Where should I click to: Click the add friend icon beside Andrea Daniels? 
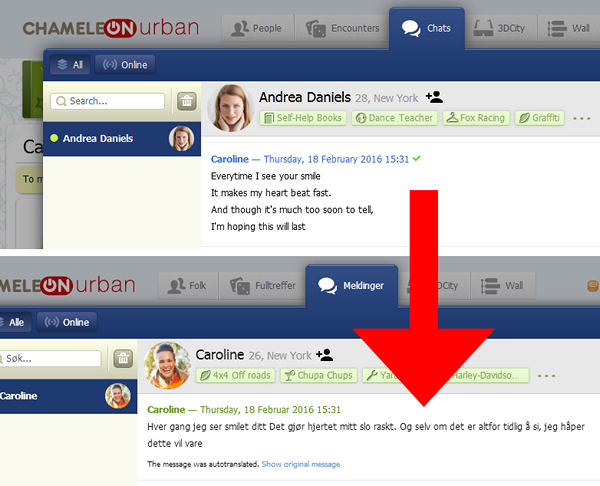(x=434, y=97)
